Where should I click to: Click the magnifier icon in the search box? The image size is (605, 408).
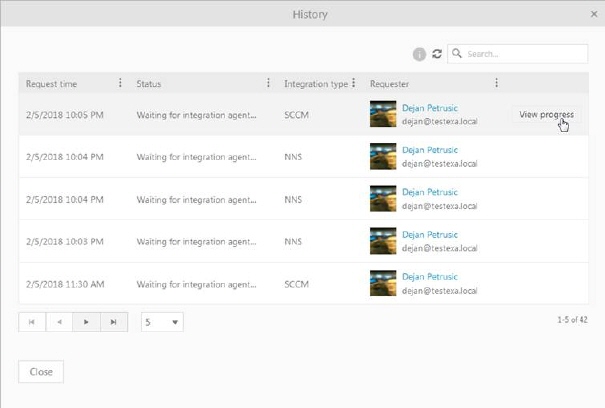[x=457, y=54]
